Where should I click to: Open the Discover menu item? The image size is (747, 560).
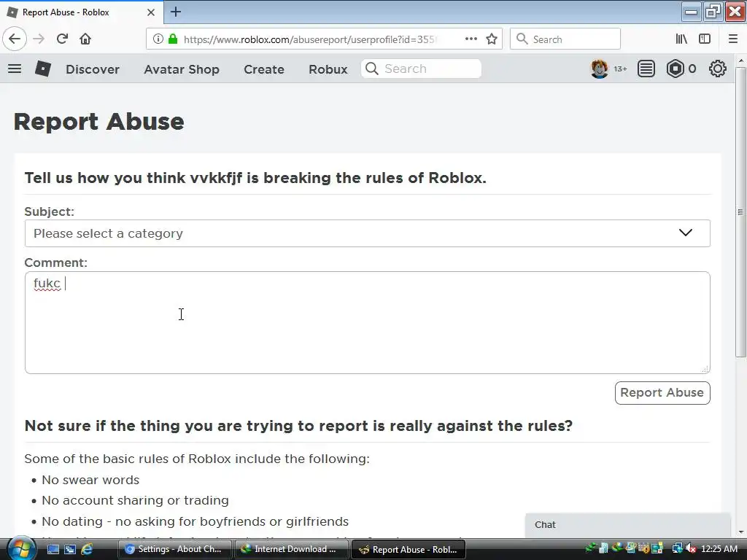93,69
